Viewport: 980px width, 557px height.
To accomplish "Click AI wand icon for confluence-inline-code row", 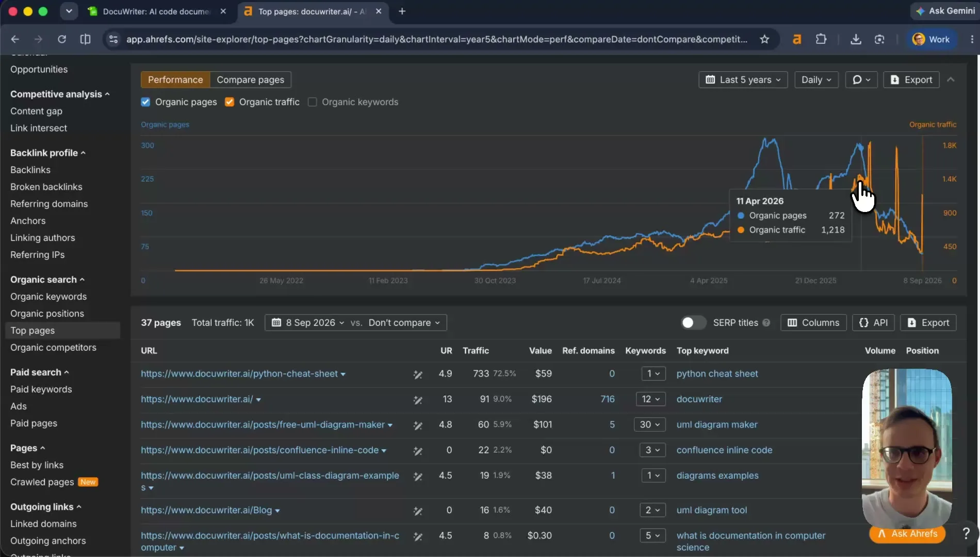I will click(418, 451).
